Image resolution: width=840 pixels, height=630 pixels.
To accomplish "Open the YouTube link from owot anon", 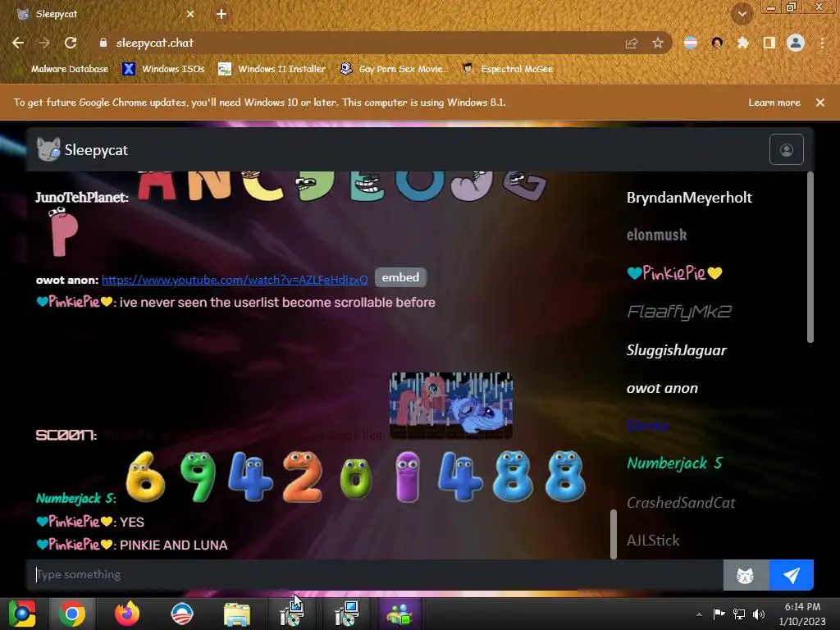I will 235,280.
